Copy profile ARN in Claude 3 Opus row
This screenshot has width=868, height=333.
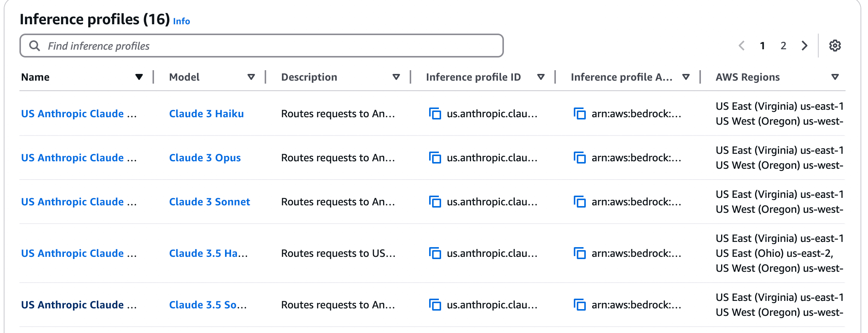click(579, 158)
